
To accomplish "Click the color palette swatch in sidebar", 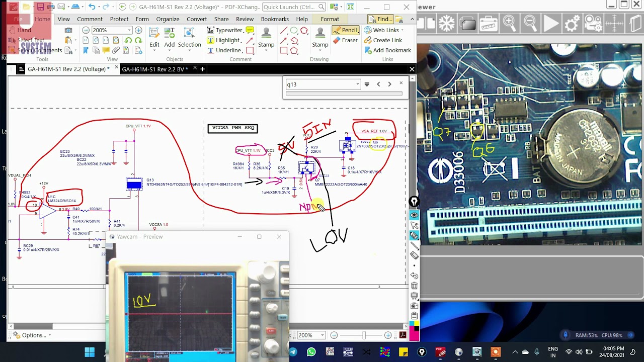I will pos(414,331).
